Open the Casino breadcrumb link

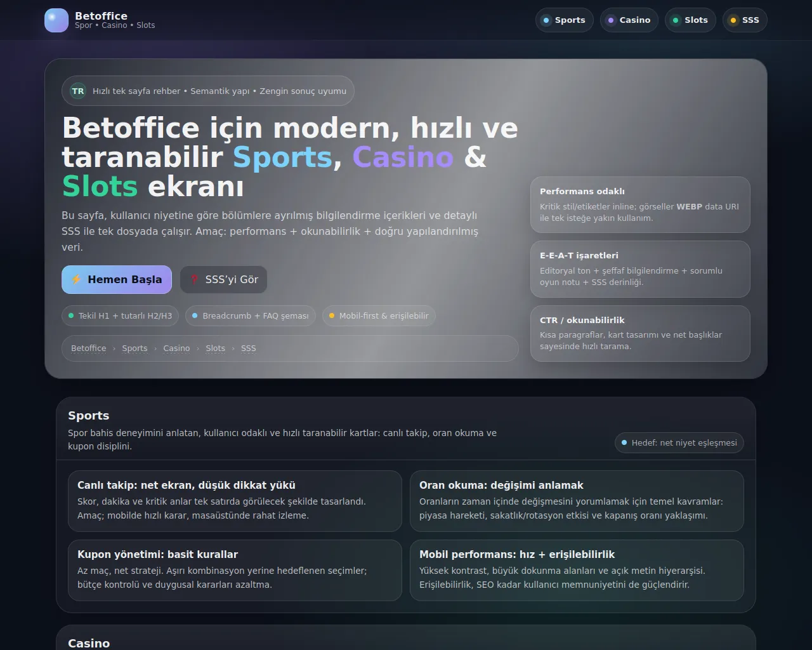(x=176, y=348)
